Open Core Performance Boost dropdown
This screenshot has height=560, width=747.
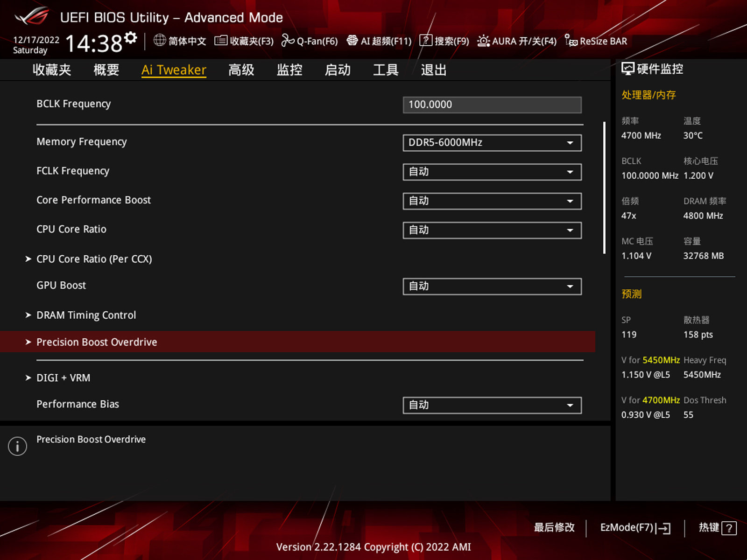coord(492,201)
